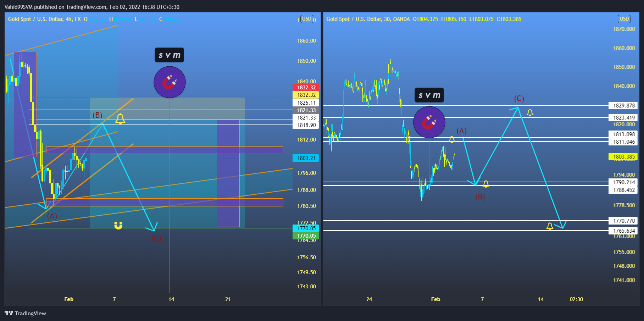The height and width of the screenshot is (321, 644).
Task: Click the 'Feb' date on the 30-minute chart's time axis
Action: (x=436, y=299)
